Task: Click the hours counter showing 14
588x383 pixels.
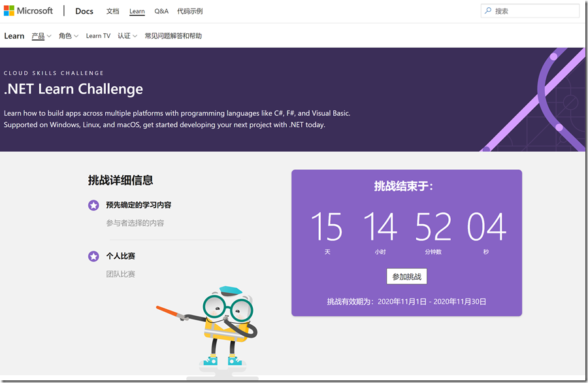Action: coord(380,226)
